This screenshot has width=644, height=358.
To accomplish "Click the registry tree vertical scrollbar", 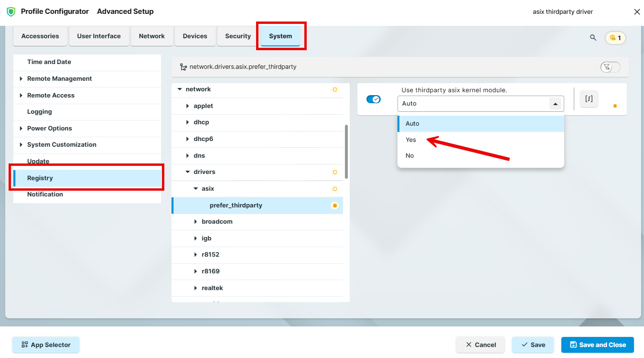I will 346,152.
